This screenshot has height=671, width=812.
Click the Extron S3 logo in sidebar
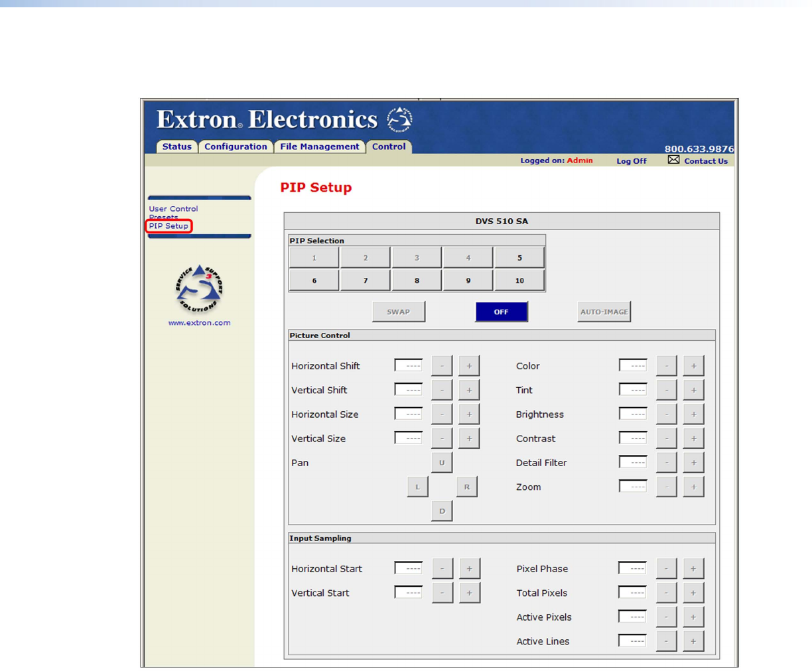point(199,289)
